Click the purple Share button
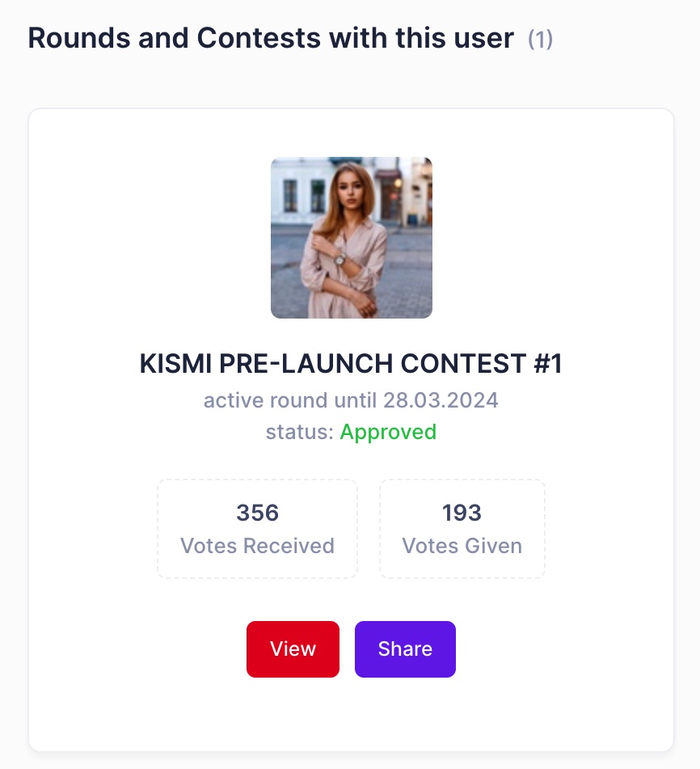Screen dimensions: 700x769 coord(405,649)
